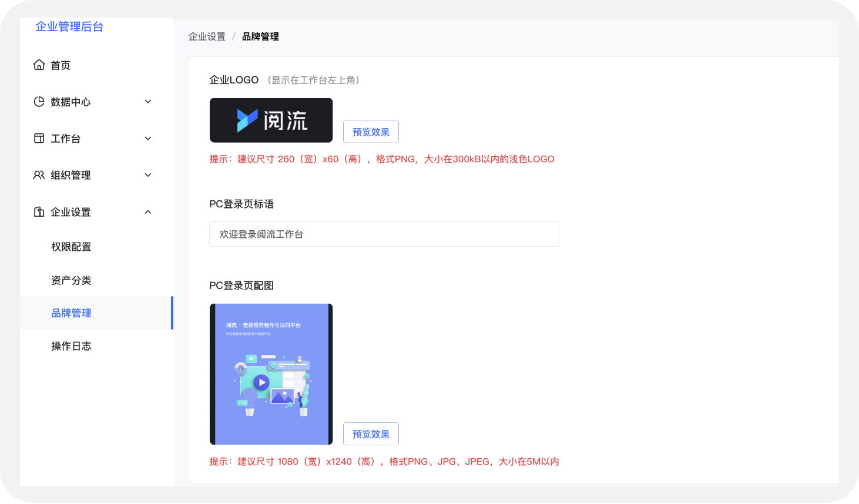Click the PC登录页配图 illustration thumbnail
The height and width of the screenshot is (504, 859).
point(271,374)
